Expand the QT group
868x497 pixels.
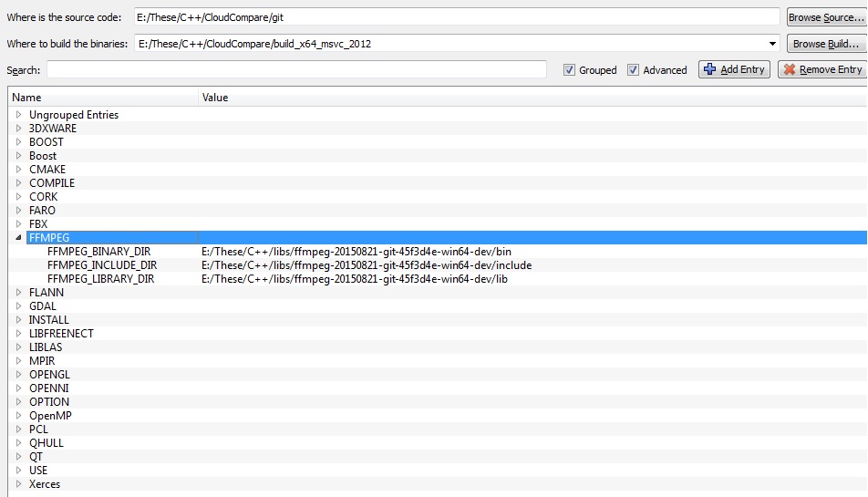(18, 457)
